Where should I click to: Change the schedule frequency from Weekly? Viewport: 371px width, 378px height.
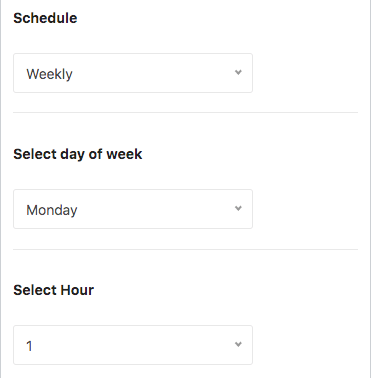[133, 73]
